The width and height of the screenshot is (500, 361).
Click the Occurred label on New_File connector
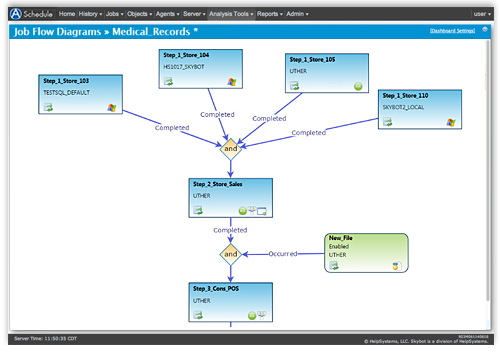(x=283, y=254)
